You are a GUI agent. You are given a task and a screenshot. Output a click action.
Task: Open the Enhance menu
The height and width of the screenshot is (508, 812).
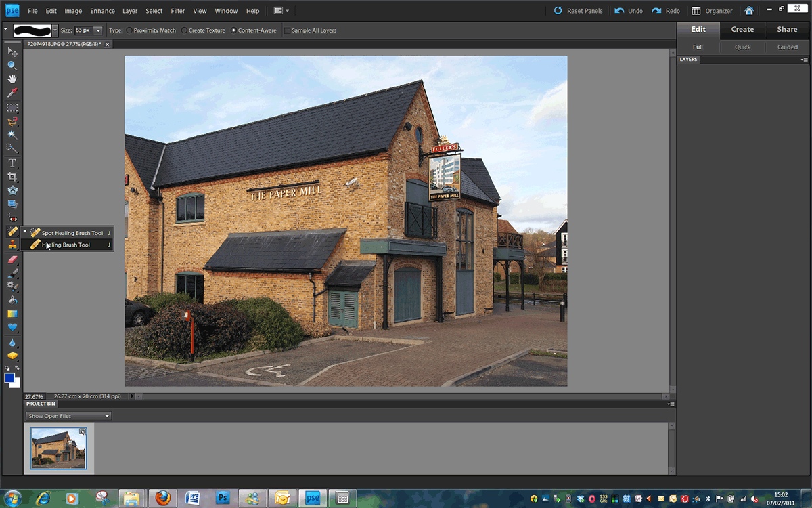point(102,11)
